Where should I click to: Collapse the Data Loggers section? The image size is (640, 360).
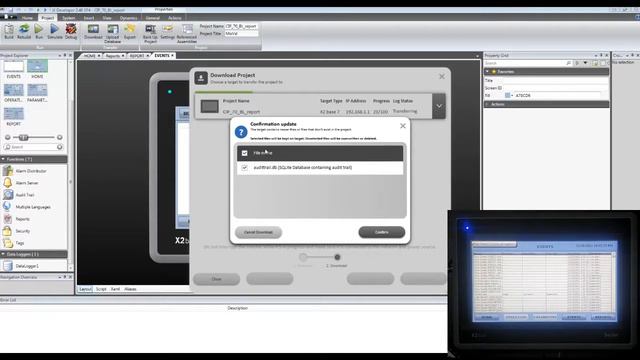(3, 254)
